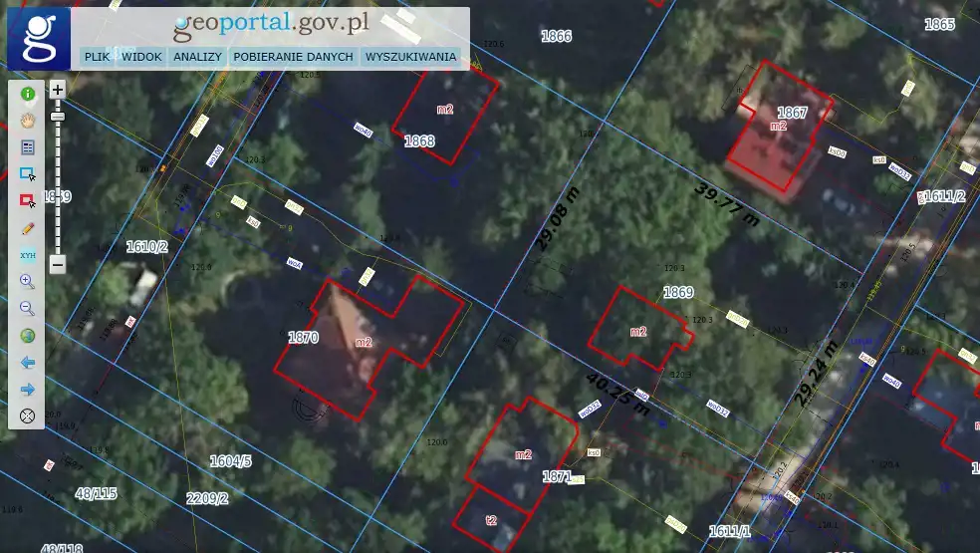Click the magnifier zoom in tool

click(28, 282)
